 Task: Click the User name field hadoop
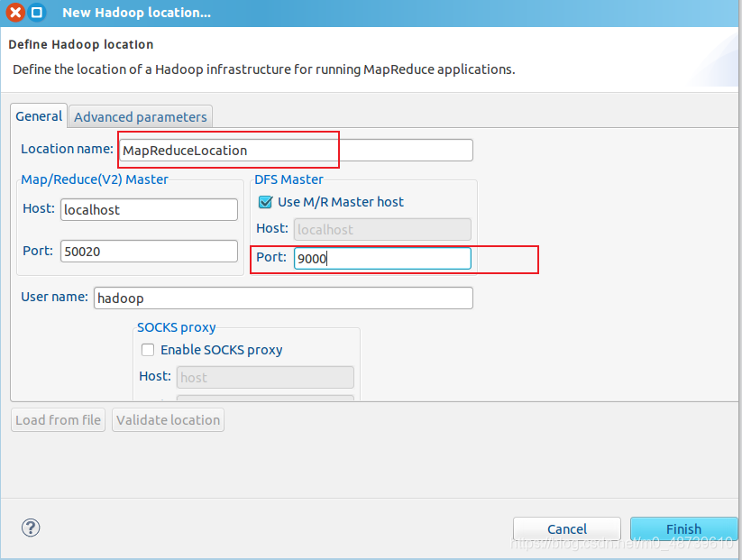[x=283, y=298]
